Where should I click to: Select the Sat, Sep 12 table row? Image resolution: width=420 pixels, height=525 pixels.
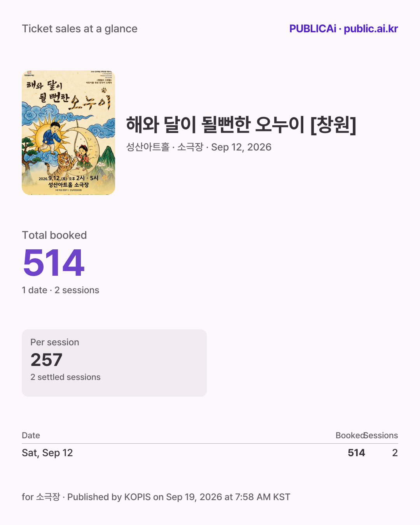[210, 453]
